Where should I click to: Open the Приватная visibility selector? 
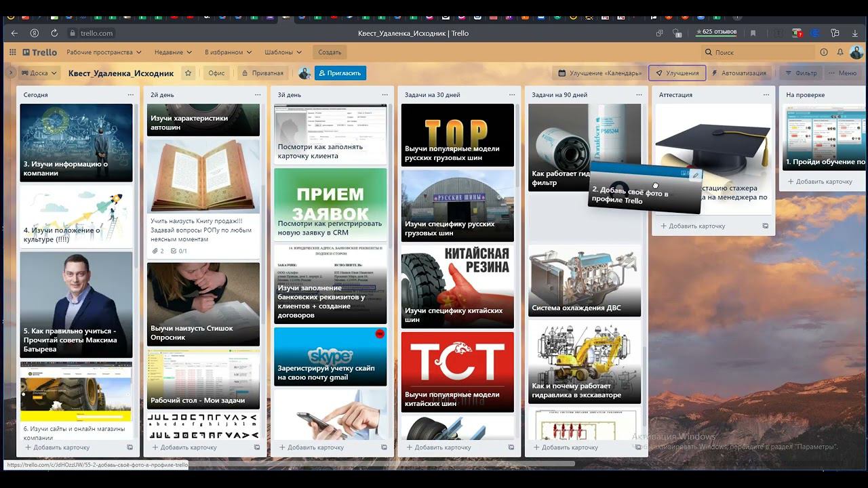pyautogui.click(x=262, y=73)
